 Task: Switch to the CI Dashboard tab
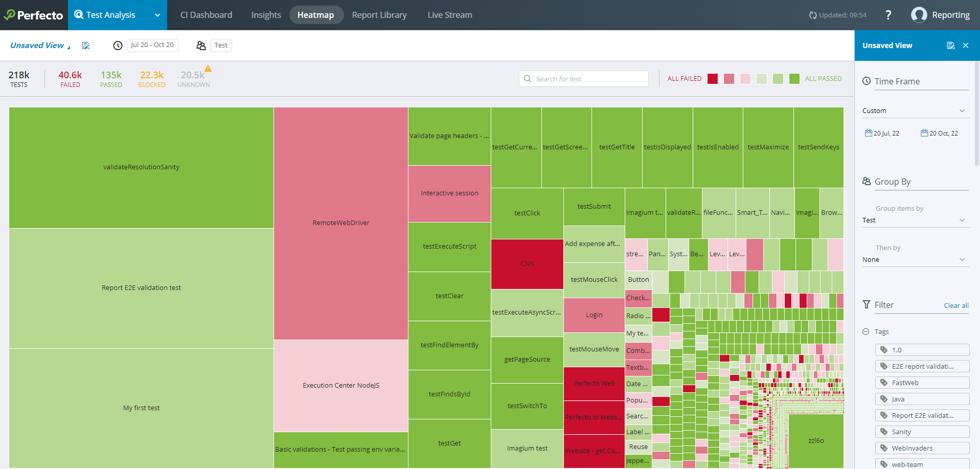pos(206,15)
